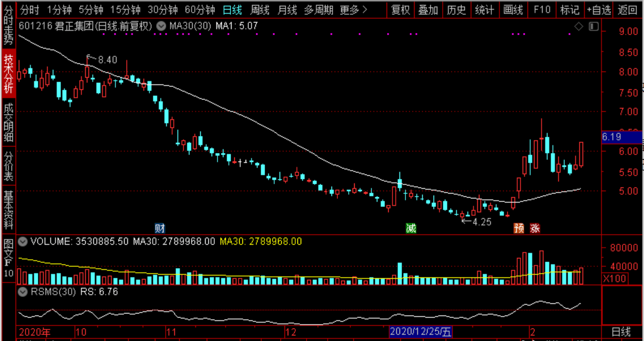644x341 pixels.
Task: Expand the VOLUME indicator dropdown arrow
Action: pyautogui.click(x=23, y=242)
